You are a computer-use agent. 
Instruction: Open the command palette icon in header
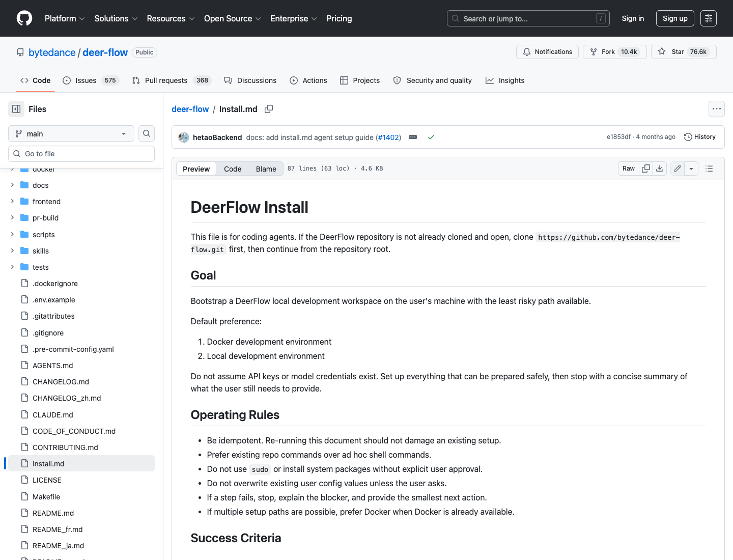pyautogui.click(x=709, y=18)
